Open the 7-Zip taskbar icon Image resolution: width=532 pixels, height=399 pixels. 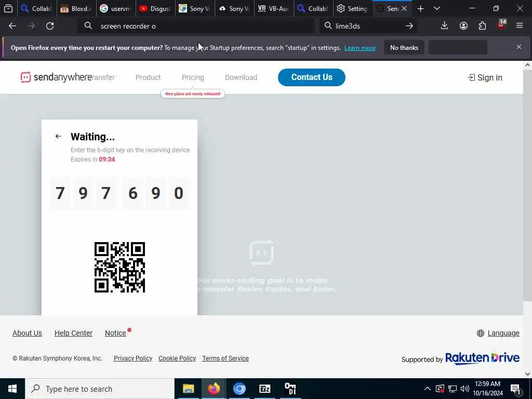click(264, 389)
